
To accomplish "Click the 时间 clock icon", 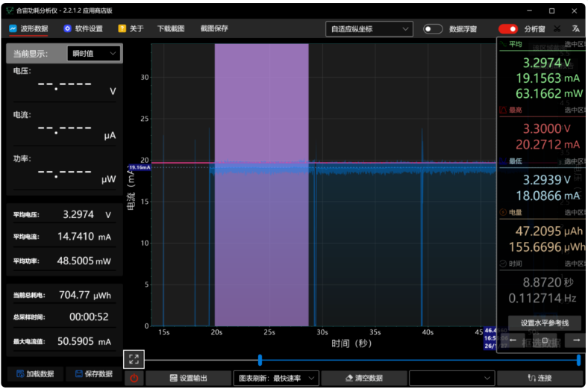I will (x=503, y=264).
